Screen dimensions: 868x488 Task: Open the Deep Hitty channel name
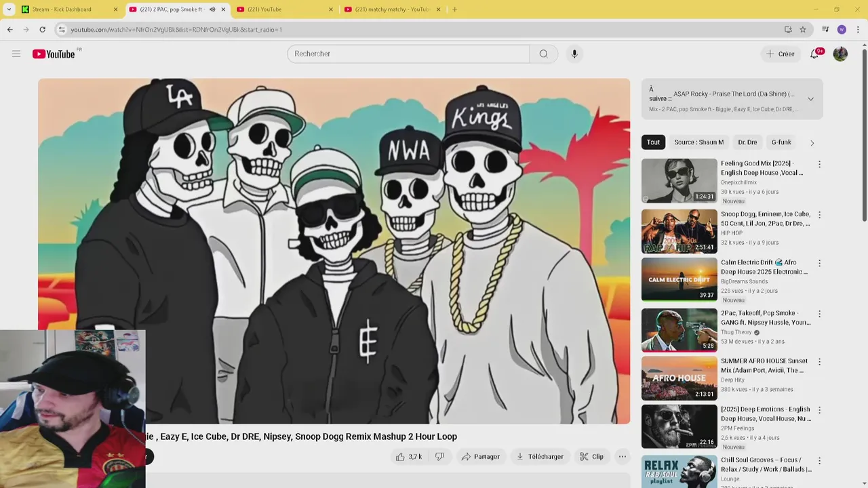pyautogui.click(x=732, y=380)
